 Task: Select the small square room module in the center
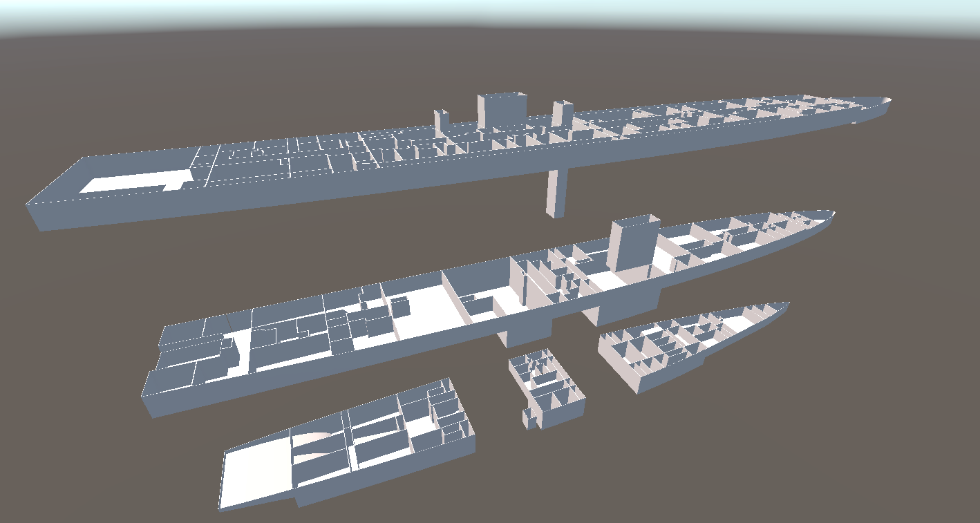click(546, 387)
